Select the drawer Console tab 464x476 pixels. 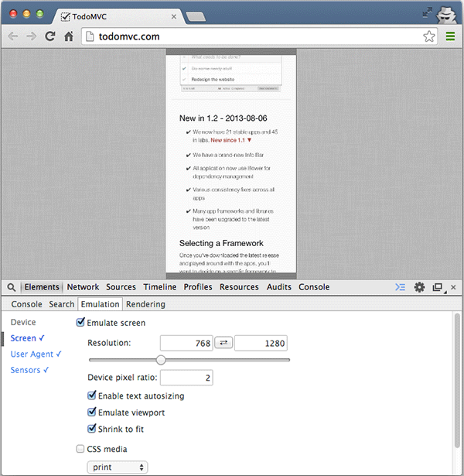tap(26, 304)
